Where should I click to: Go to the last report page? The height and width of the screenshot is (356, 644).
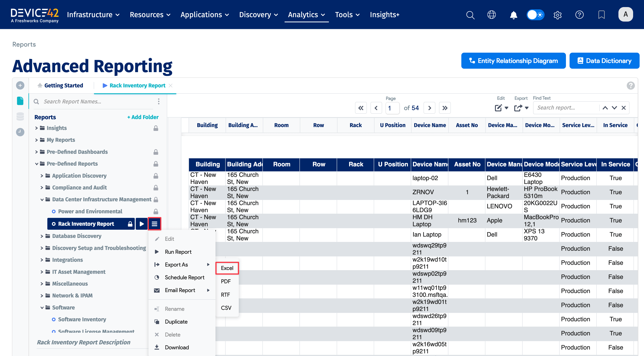tap(445, 108)
